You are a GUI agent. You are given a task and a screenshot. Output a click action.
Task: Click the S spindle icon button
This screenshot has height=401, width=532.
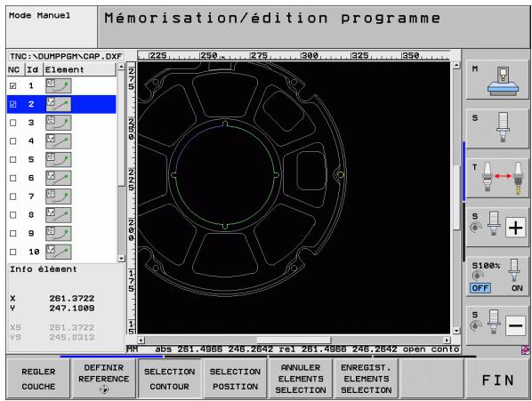coord(497,128)
